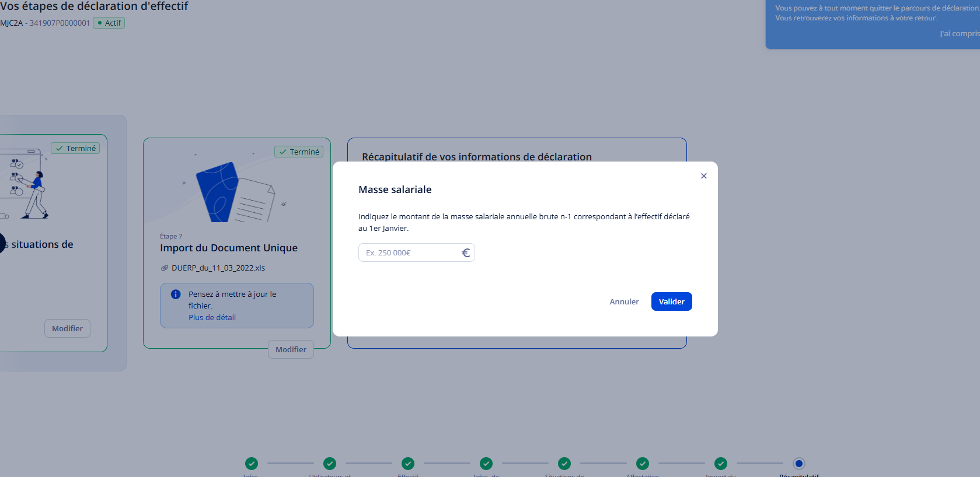Go to the Utilisateurs step checkmark
This screenshot has height=477, width=980.
(x=330, y=464)
